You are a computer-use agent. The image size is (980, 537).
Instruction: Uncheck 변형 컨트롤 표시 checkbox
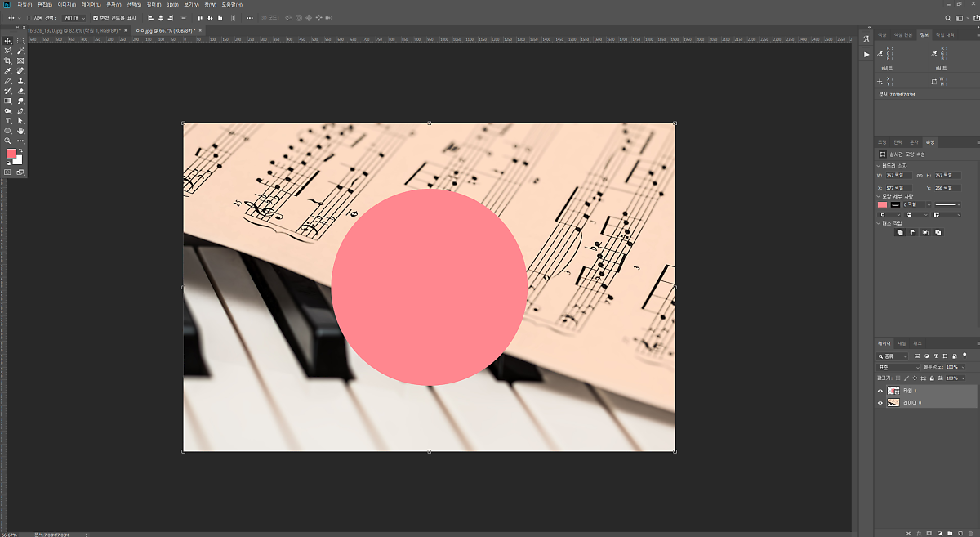coord(96,17)
